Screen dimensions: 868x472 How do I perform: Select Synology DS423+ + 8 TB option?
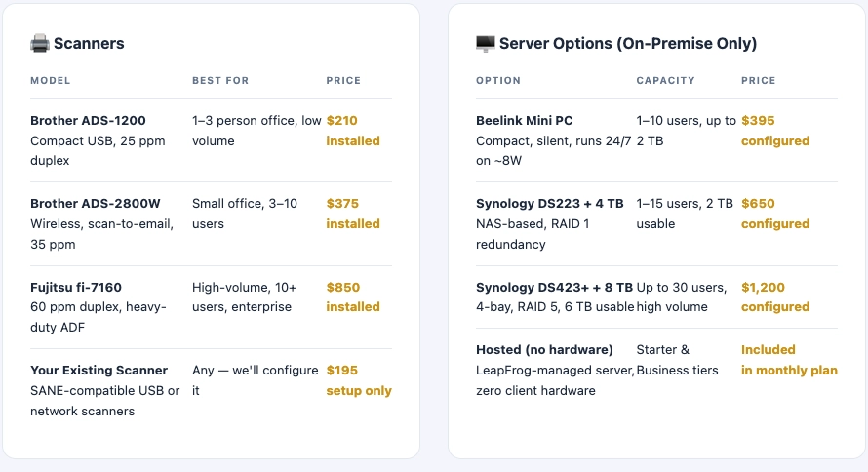pos(554,287)
